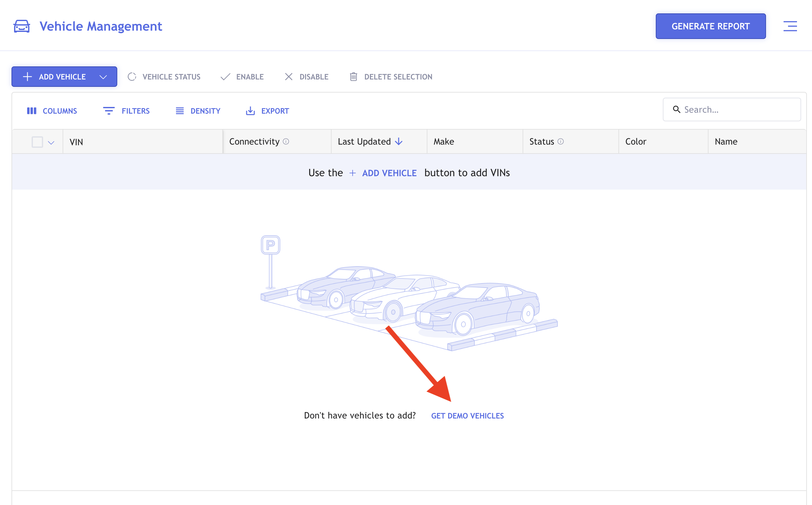Open the hamburger menu icon
The image size is (812, 505).
coord(790,26)
